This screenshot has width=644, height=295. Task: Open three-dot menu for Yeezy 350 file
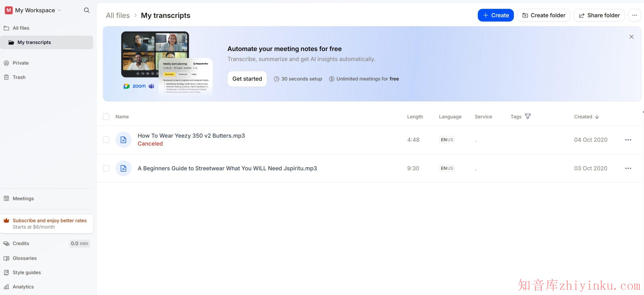pyautogui.click(x=628, y=140)
